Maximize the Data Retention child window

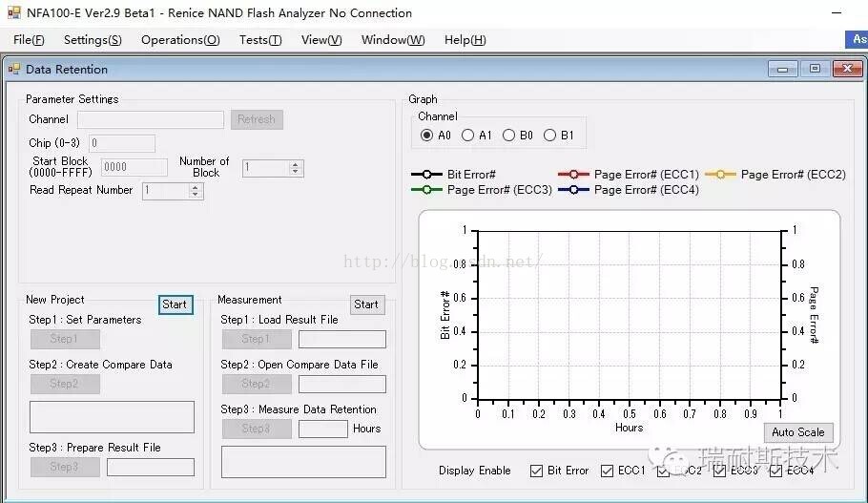(x=815, y=69)
